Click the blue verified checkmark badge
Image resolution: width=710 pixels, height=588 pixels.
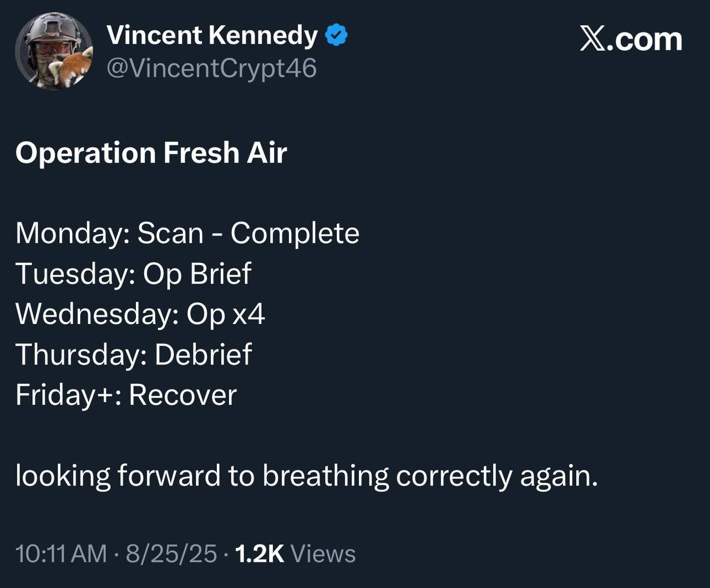tap(336, 36)
